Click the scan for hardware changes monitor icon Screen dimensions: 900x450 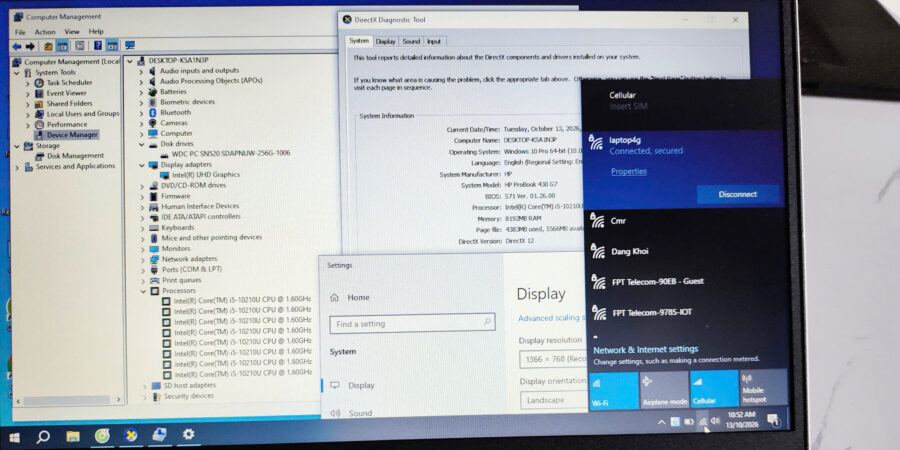pyautogui.click(x=130, y=45)
